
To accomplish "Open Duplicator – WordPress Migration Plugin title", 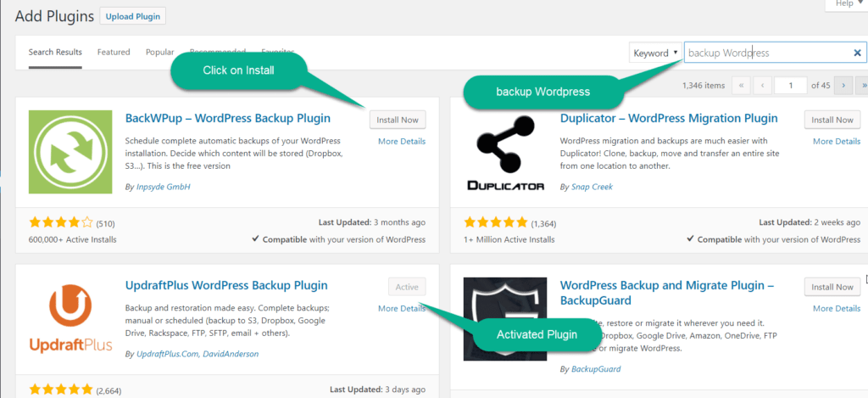I will click(x=669, y=119).
